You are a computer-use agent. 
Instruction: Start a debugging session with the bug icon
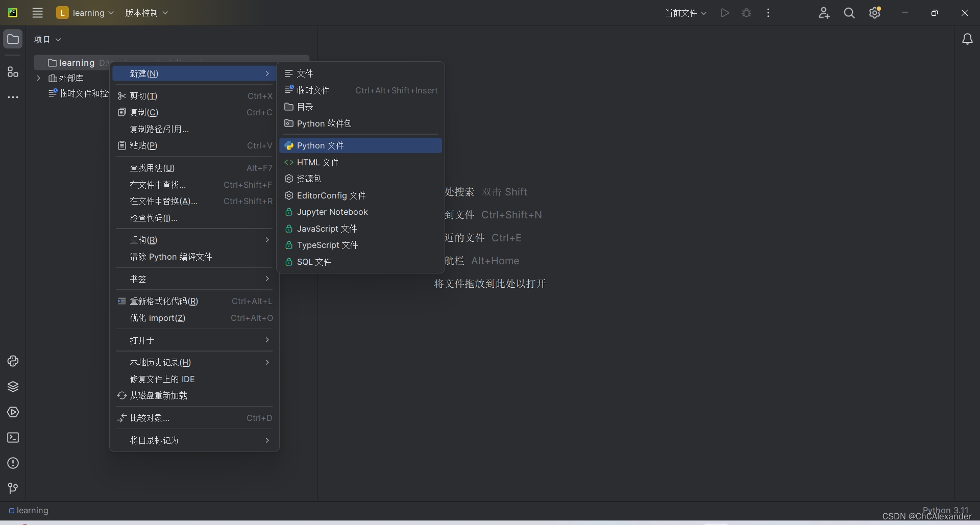tap(746, 13)
